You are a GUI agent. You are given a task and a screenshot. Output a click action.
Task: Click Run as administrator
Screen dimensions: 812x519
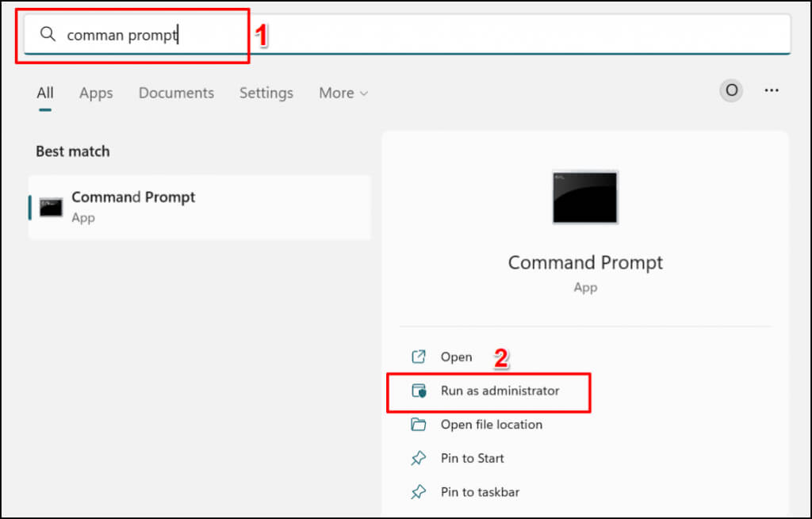pyautogui.click(x=500, y=391)
